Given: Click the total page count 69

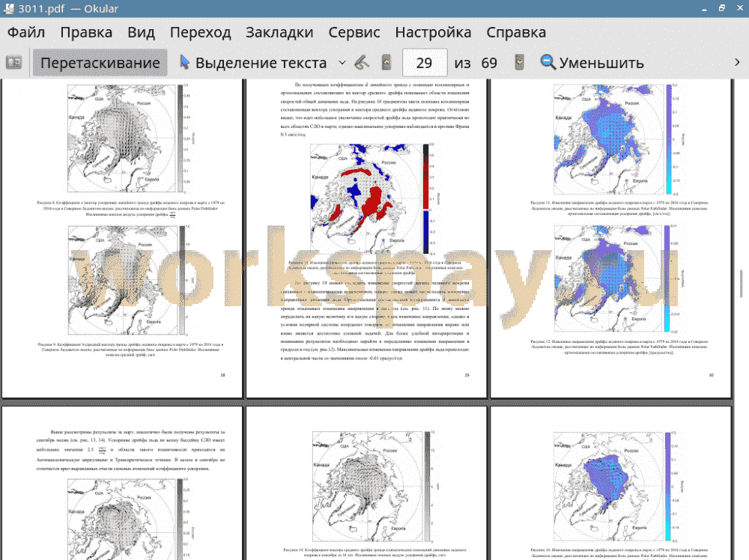Looking at the screenshot, I should point(488,63).
